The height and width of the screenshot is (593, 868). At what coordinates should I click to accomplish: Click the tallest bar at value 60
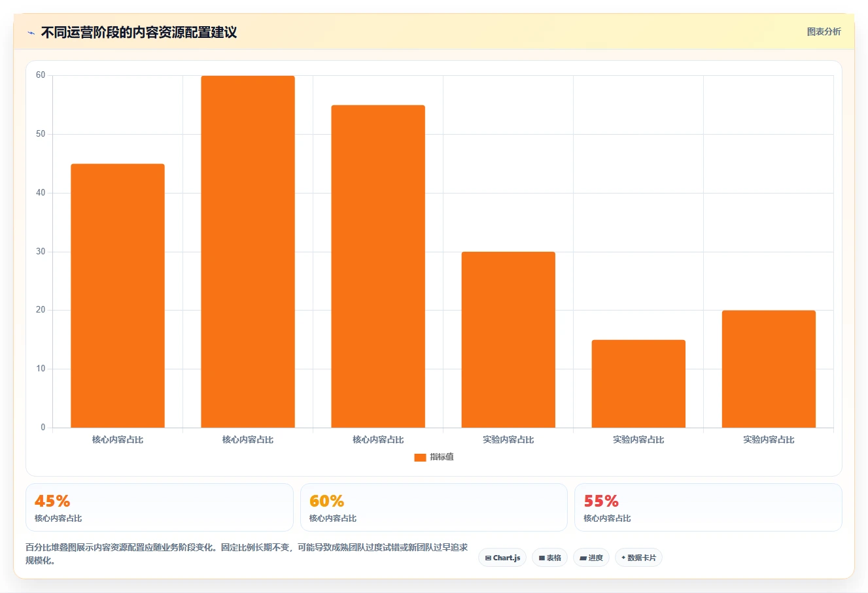(248, 252)
